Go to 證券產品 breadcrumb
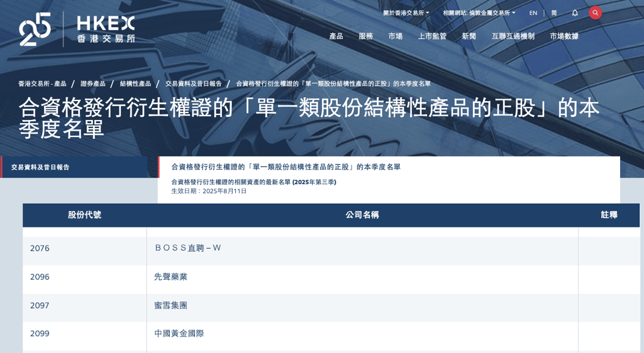Image resolution: width=644 pixels, height=353 pixels. 93,84
